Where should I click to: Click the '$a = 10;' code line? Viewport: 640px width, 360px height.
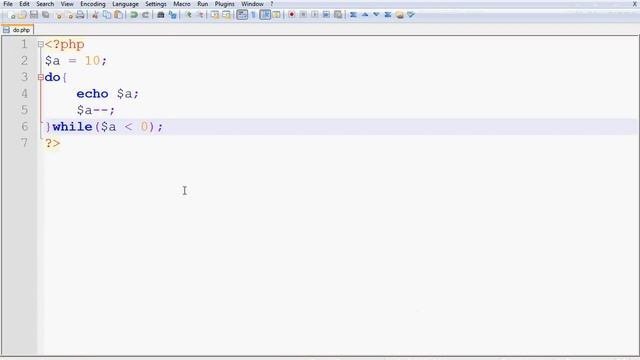[76, 61]
